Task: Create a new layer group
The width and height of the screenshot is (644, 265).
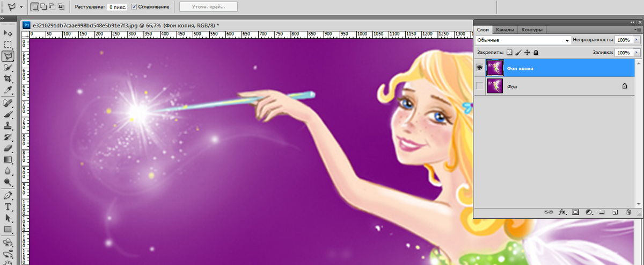Action: [602, 212]
